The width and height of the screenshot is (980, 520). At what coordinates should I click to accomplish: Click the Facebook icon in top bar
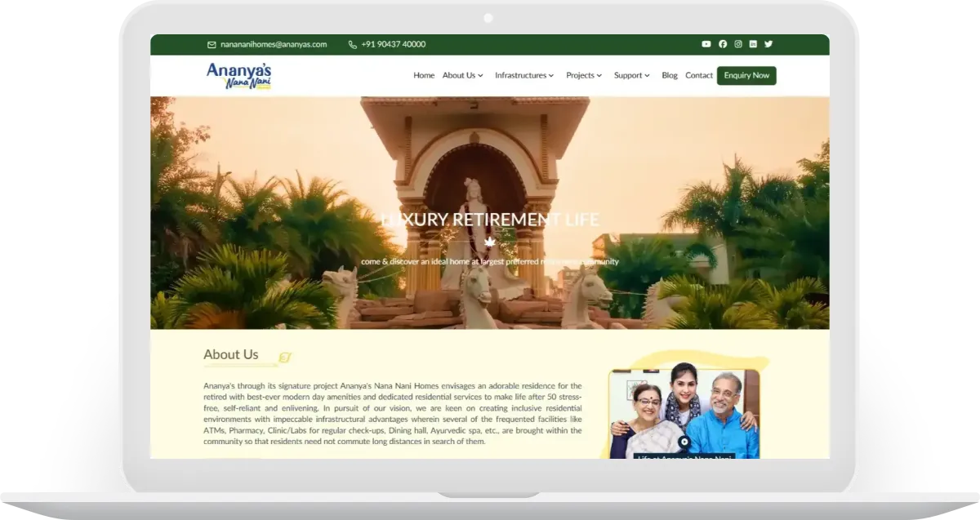click(722, 44)
